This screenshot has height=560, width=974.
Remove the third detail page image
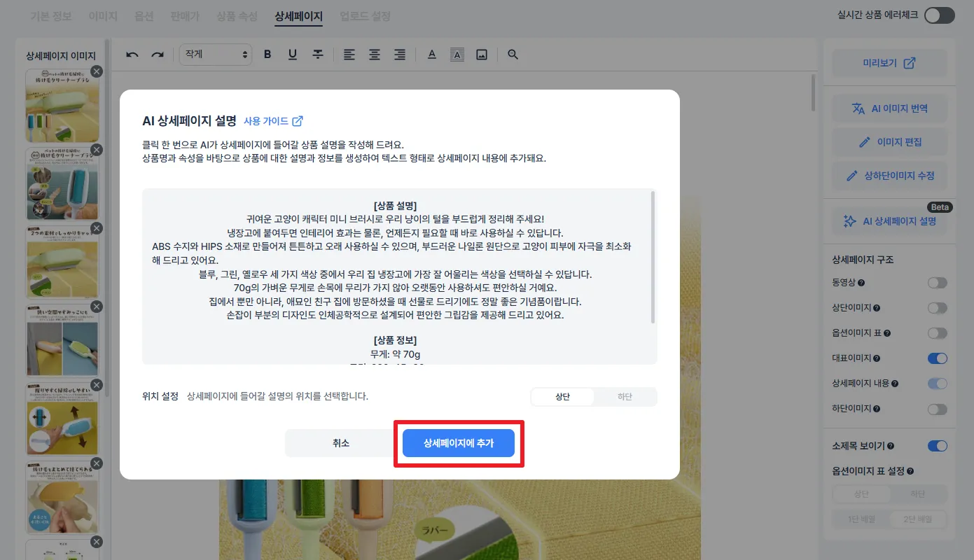coord(97,228)
